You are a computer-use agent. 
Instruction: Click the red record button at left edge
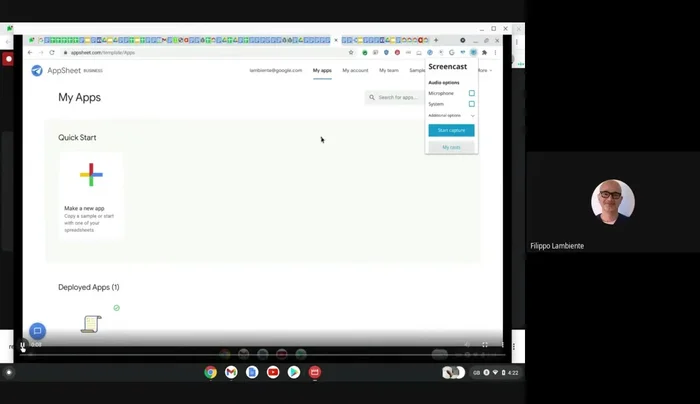pos(8,59)
